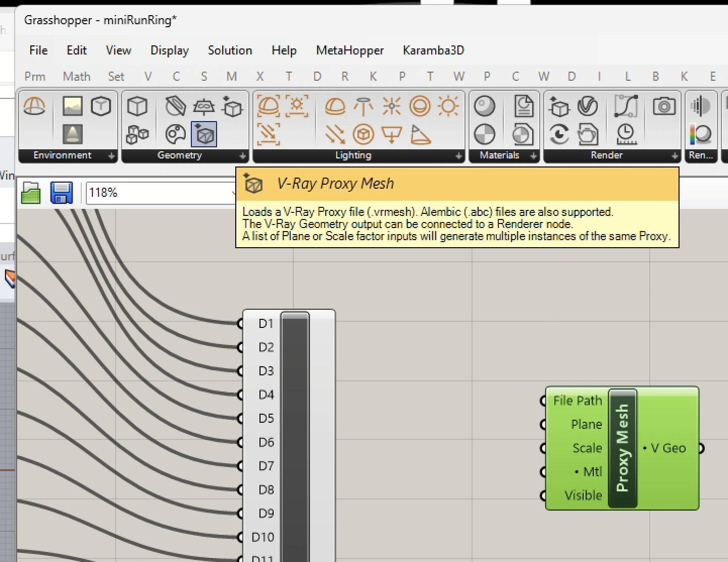Click the blue floppy disk save button
The image size is (728, 562).
pos(62,193)
